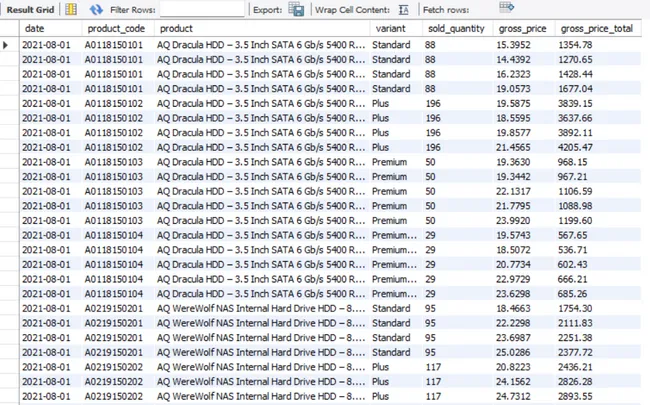Viewport: 650px width, 405px height.
Task: Select the gross_price cell 23.6987
Action: (513, 338)
